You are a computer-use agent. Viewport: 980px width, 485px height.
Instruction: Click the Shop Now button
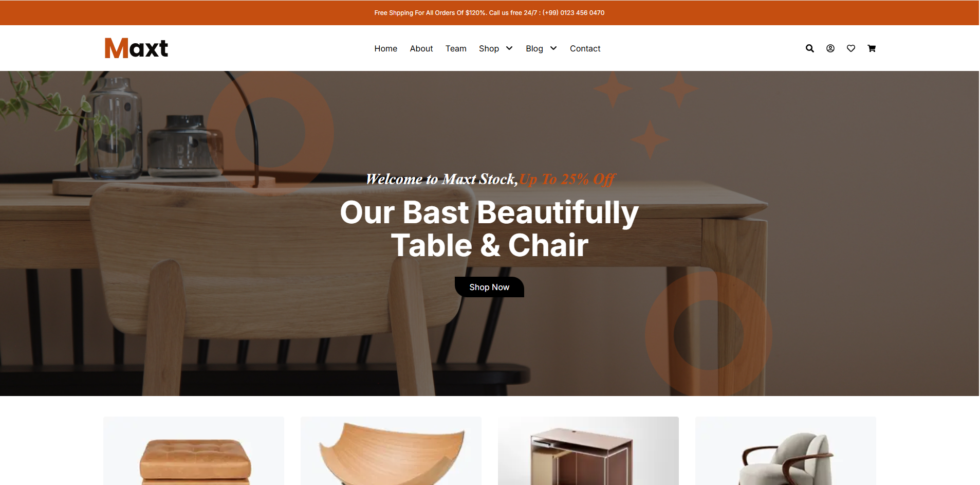tap(489, 287)
